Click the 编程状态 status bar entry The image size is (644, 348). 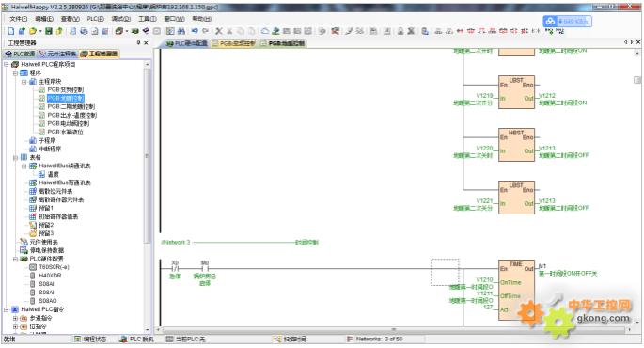91,340
